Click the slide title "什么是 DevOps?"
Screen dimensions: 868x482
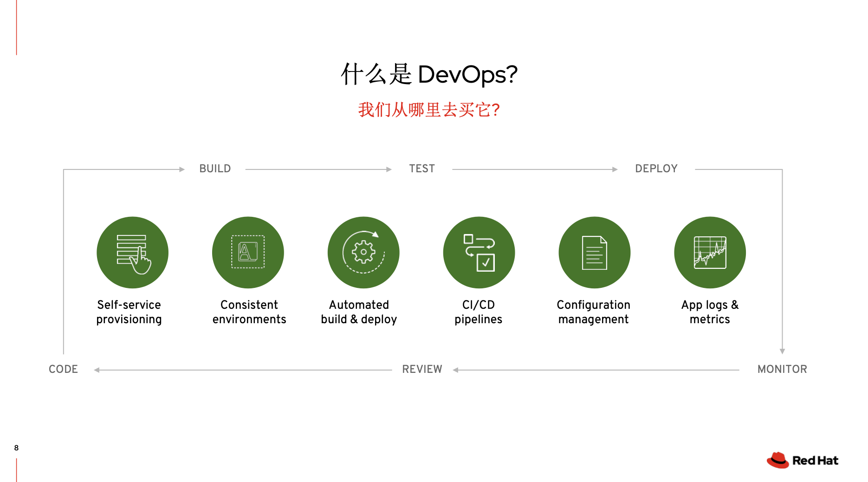point(429,74)
